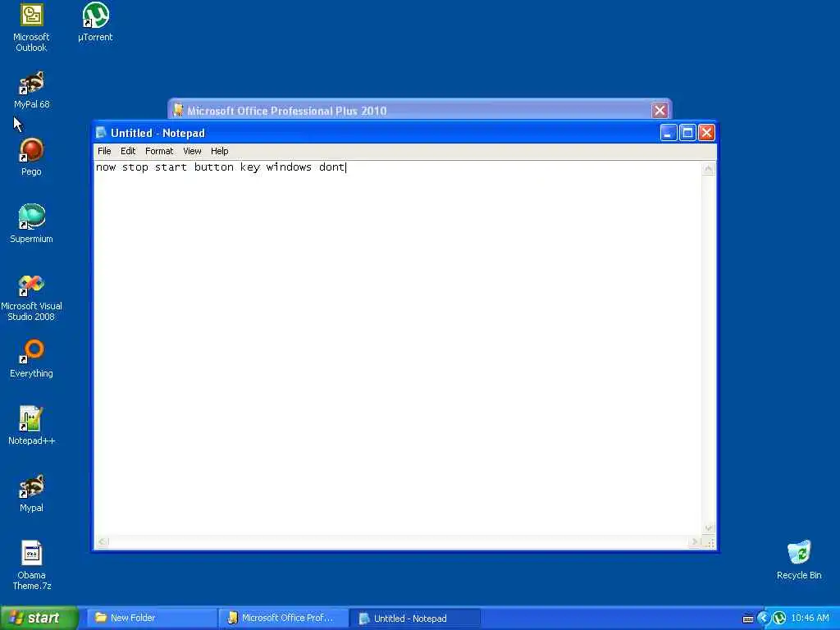The image size is (840, 630).
Task: Click the Notepad vertical scrollbar up arrow
Action: click(708, 169)
